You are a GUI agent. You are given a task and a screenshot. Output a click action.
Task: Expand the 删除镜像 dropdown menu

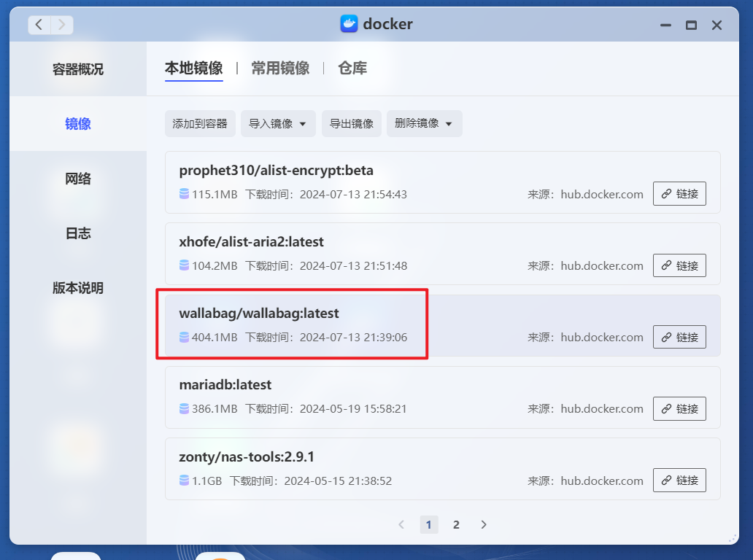pyautogui.click(x=424, y=123)
